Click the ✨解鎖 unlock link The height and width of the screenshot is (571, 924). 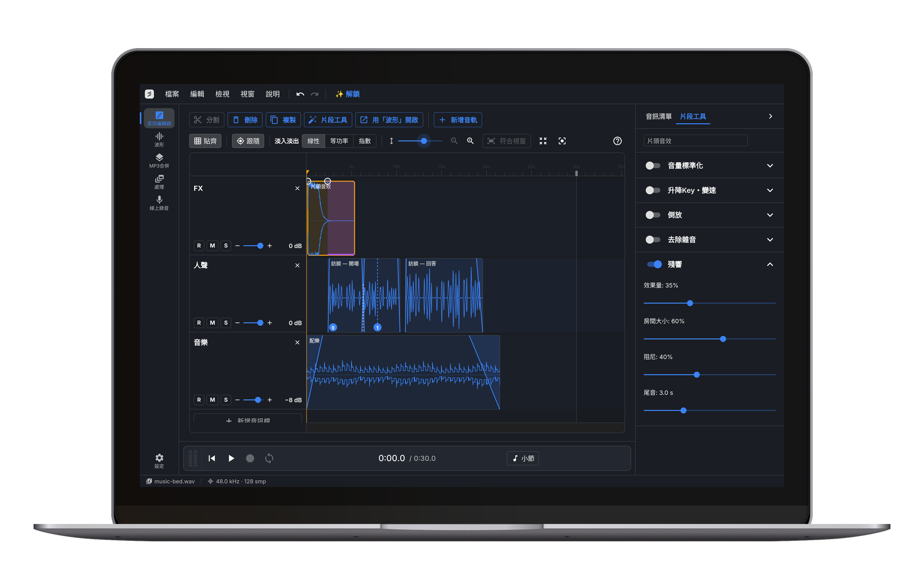(x=347, y=94)
